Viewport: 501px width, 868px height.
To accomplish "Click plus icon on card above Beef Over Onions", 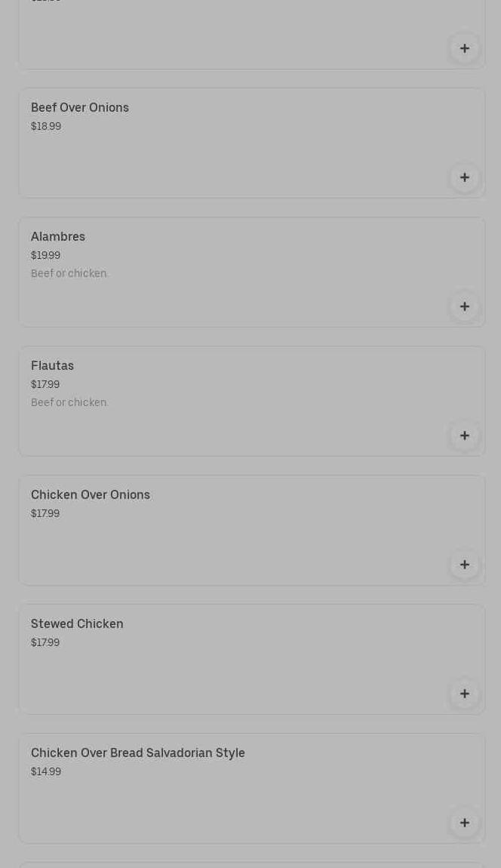I will (465, 48).
